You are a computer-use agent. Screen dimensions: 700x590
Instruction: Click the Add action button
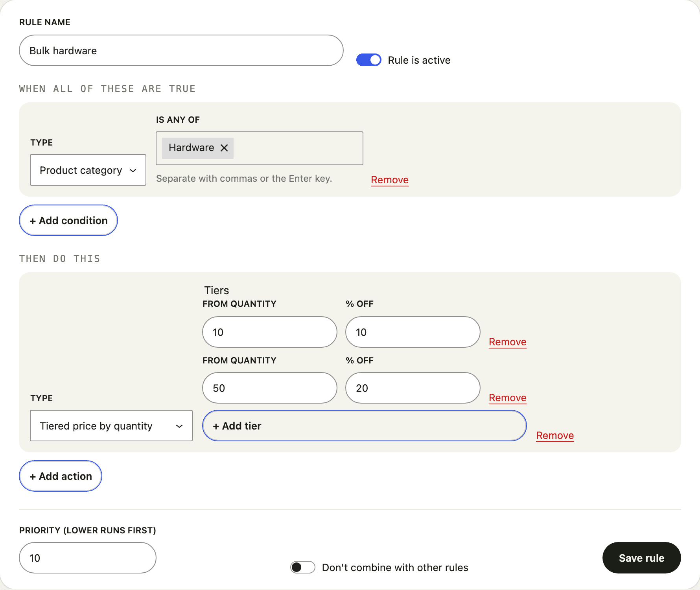(61, 476)
